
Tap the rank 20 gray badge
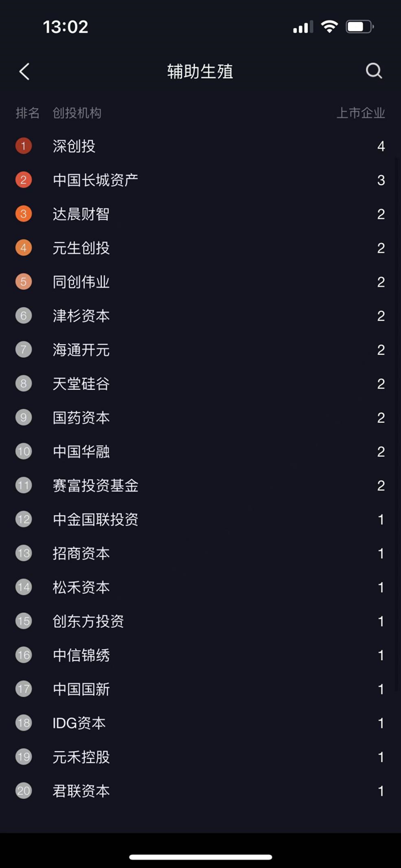23,791
